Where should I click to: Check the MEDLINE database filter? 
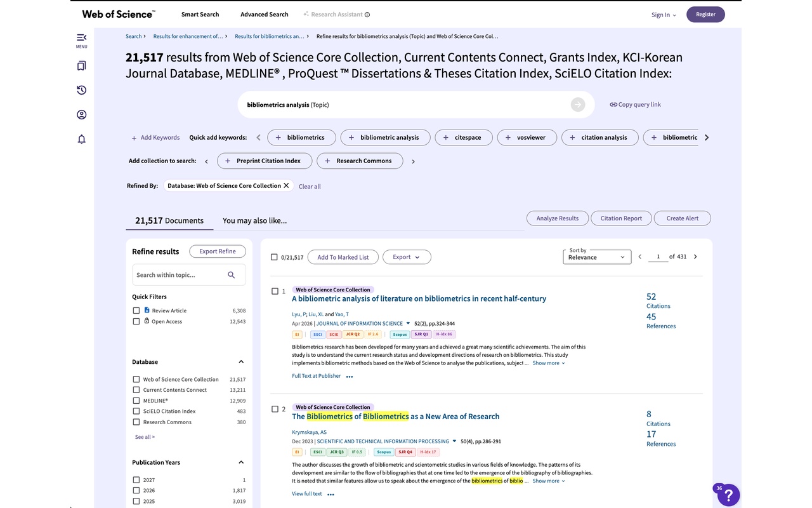136,401
